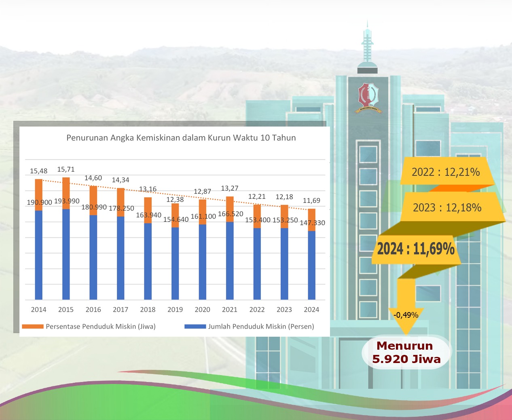Select the 2019 bar in the chart
The height and width of the screenshot is (420, 512).
pyautogui.click(x=175, y=251)
